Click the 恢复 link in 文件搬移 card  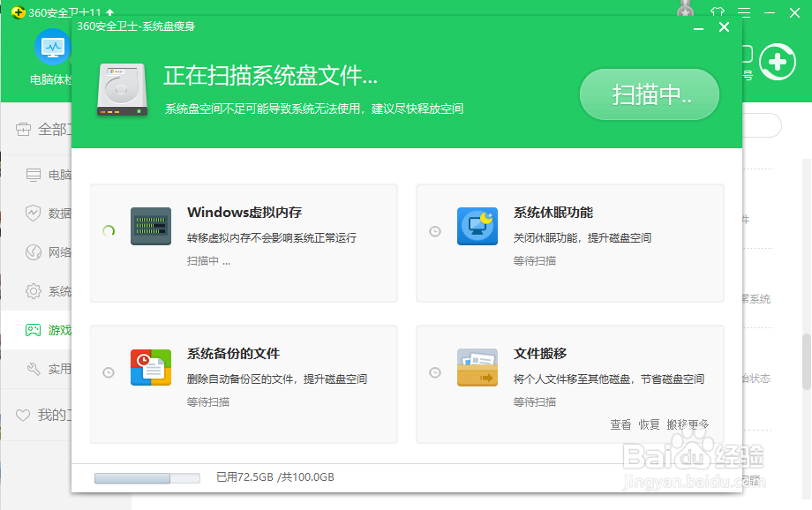pos(649,424)
